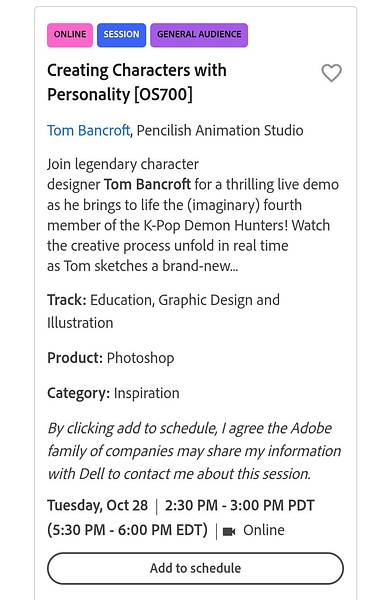Click the 2:30 PM - 3:00 PM PDT time
Viewport: 391px width, 600px height.
point(239,505)
